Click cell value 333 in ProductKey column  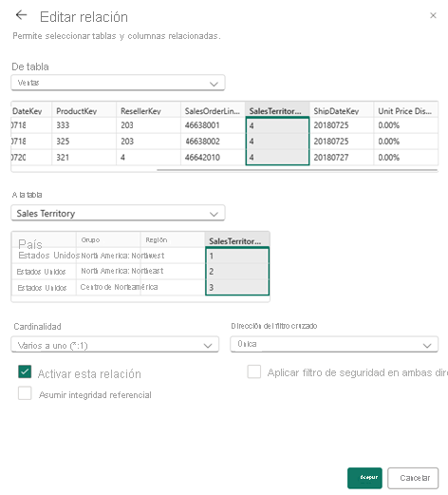(x=84, y=125)
